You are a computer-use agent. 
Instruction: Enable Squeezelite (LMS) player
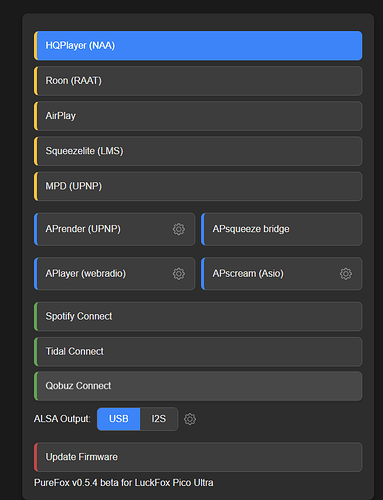point(198,151)
